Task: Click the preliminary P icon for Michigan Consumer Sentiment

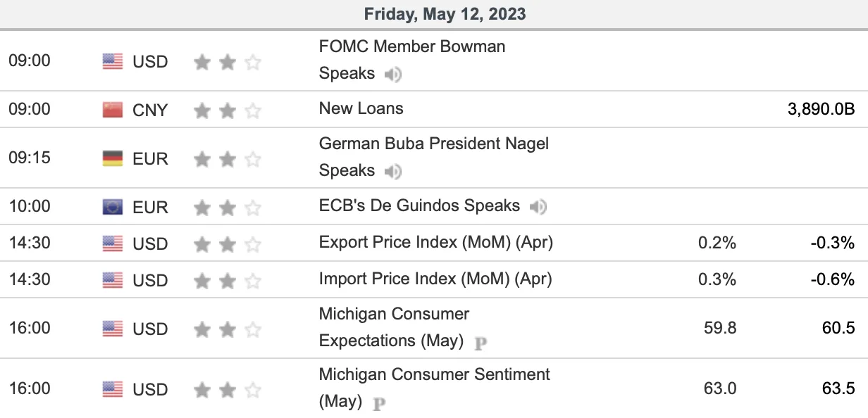Action: (x=379, y=404)
